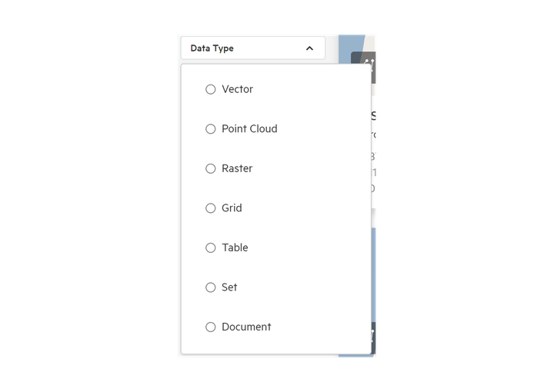Click the 'Vector' option label text
554x392 pixels.
coord(238,89)
